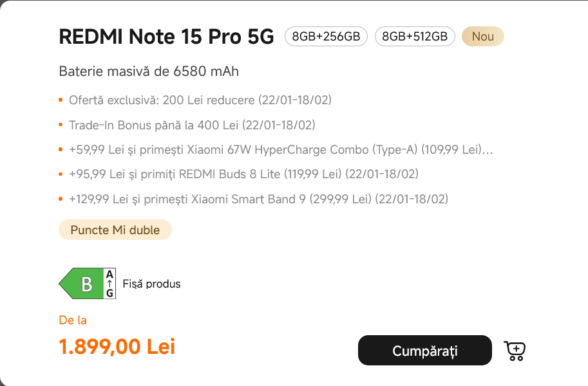Click the orange bullet beside Trade-In Bonus
The height and width of the screenshot is (386, 588).
pos(61,125)
